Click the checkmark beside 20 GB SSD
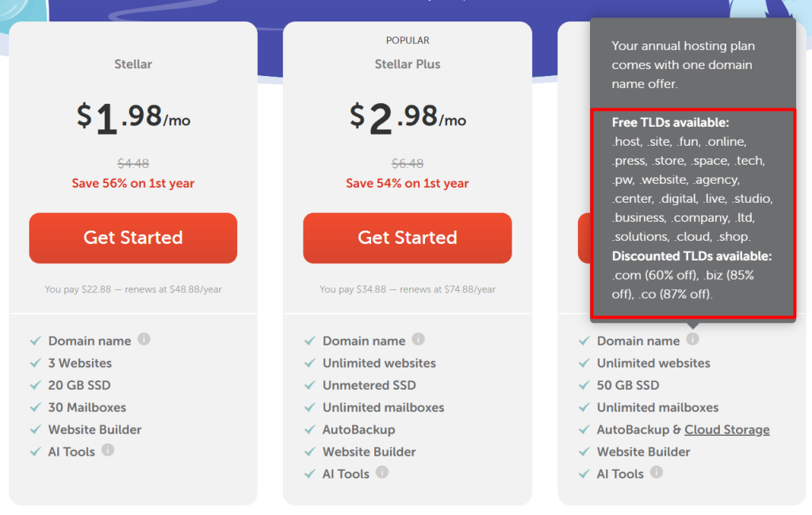 pyautogui.click(x=35, y=385)
